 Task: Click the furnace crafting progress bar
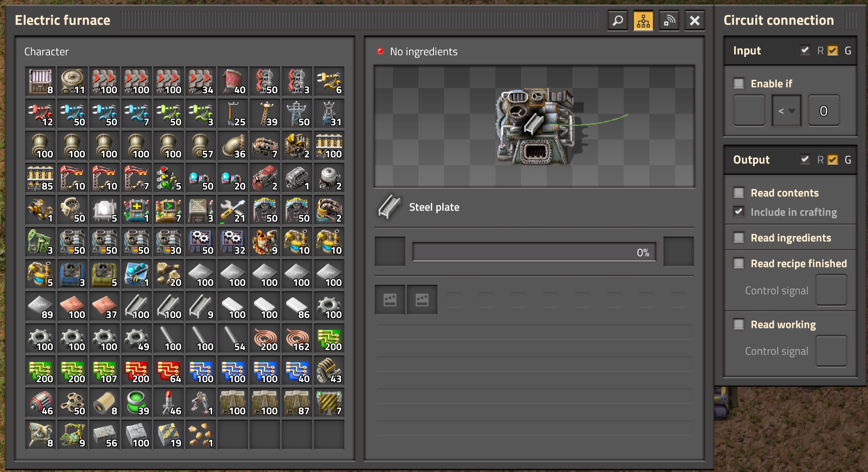pyautogui.click(x=534, y=252)
